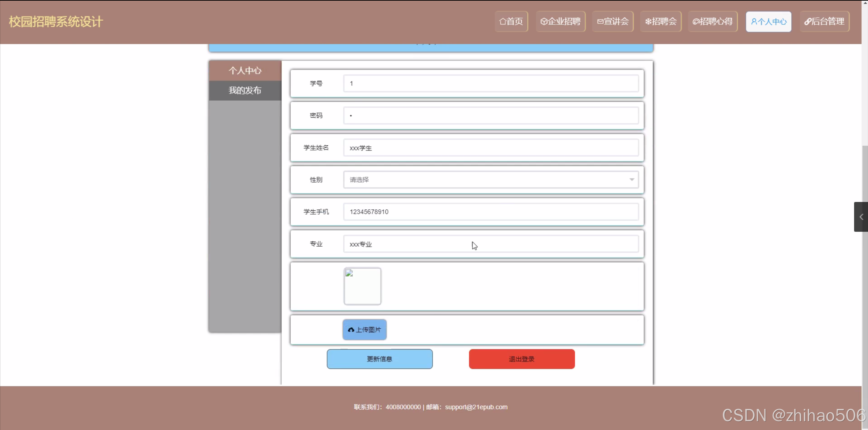The image size is (868, 430).
Task: Click the cloud upload icon
Action: [351, 330]
